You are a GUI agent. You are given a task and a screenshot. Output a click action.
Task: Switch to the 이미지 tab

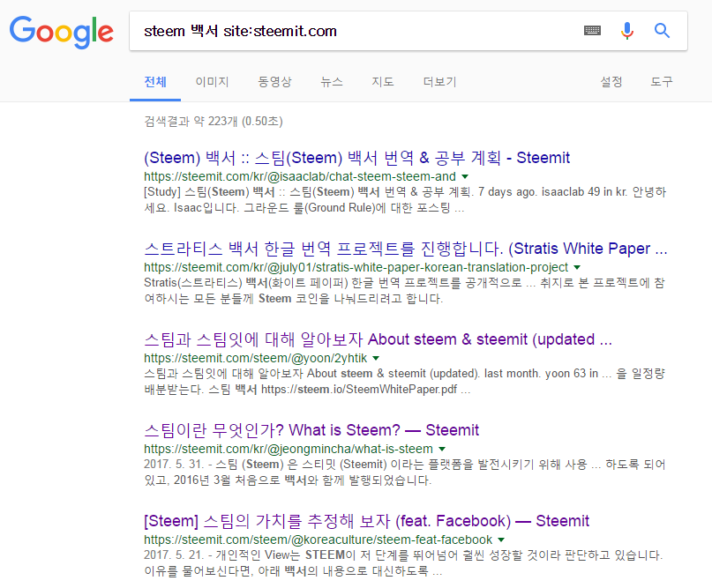tap(212, 82)
